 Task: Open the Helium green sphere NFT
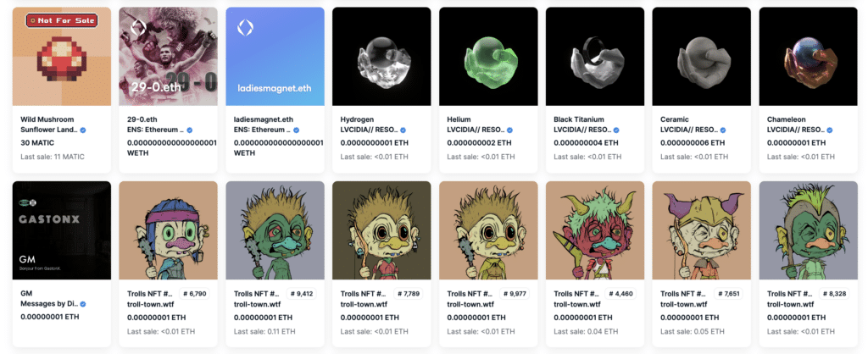[488, 57]
